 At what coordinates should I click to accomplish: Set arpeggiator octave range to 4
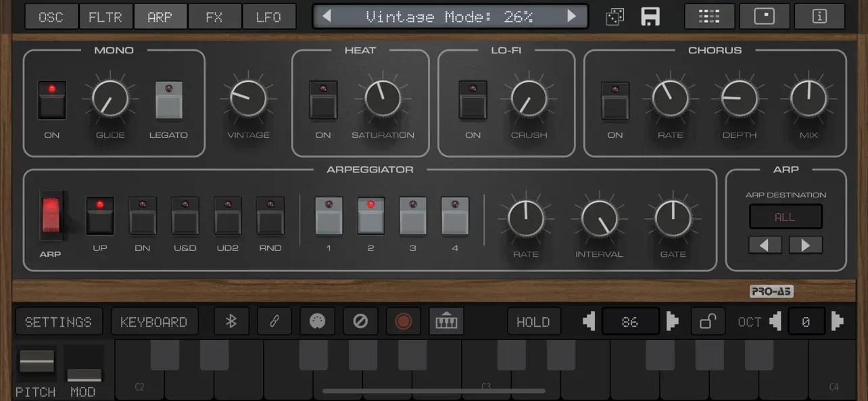455,216
